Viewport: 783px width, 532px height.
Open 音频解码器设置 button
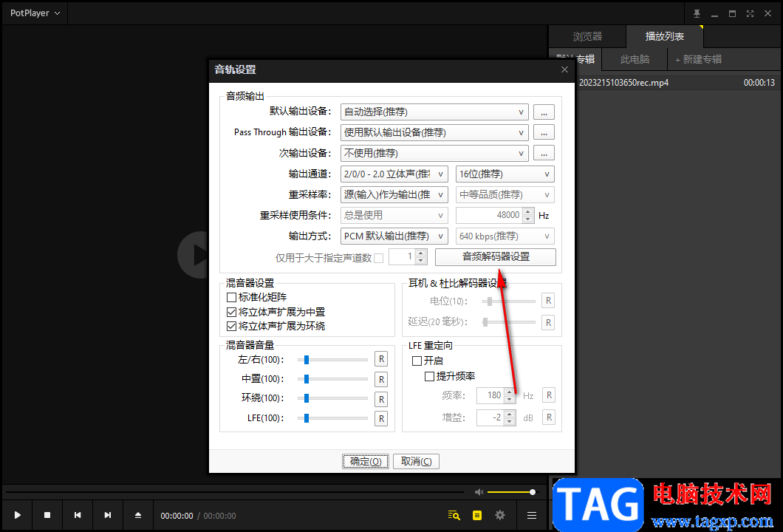pos(496,256)
